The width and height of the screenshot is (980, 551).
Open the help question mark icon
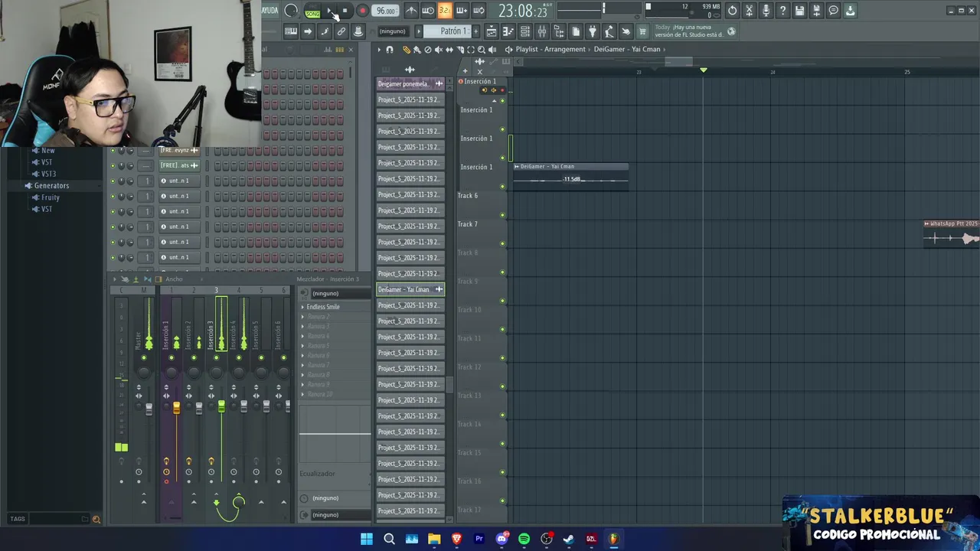pos(782,11)
